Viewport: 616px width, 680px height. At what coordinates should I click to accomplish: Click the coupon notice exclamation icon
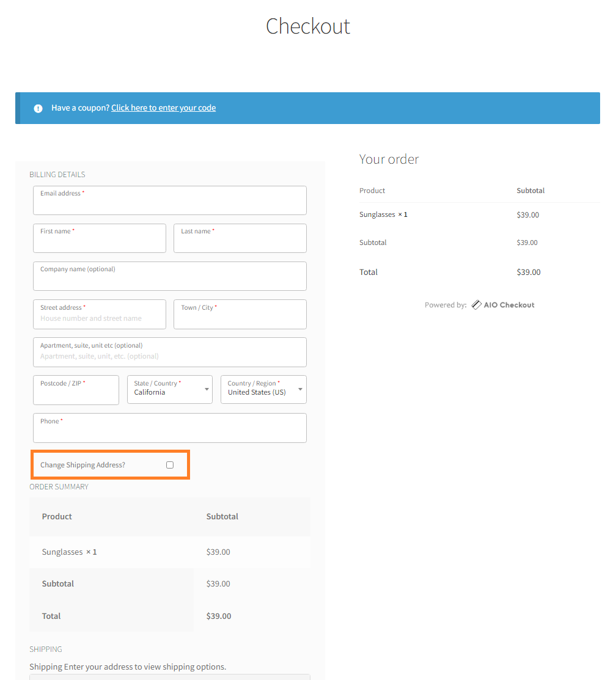coord(38,108)
